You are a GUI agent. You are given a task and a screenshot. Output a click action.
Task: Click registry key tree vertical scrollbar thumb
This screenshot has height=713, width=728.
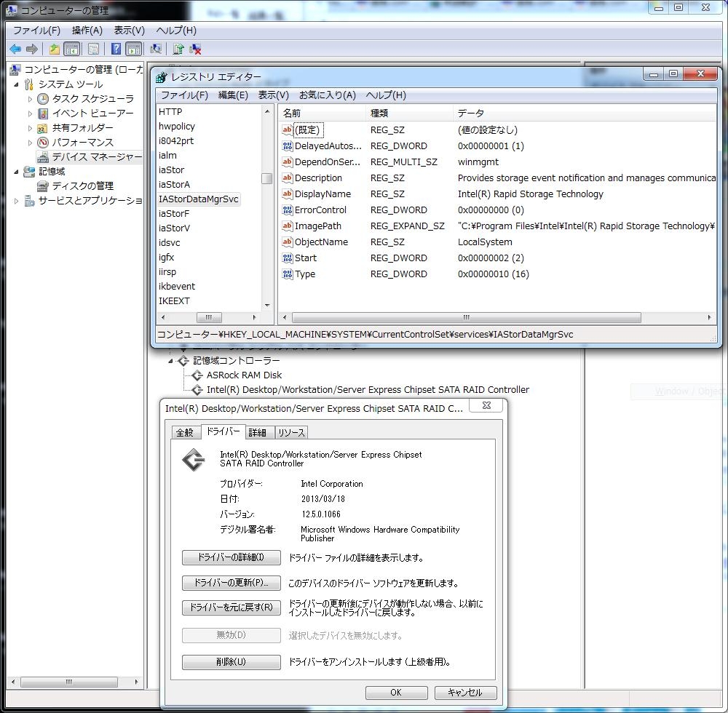click(266, 178)
